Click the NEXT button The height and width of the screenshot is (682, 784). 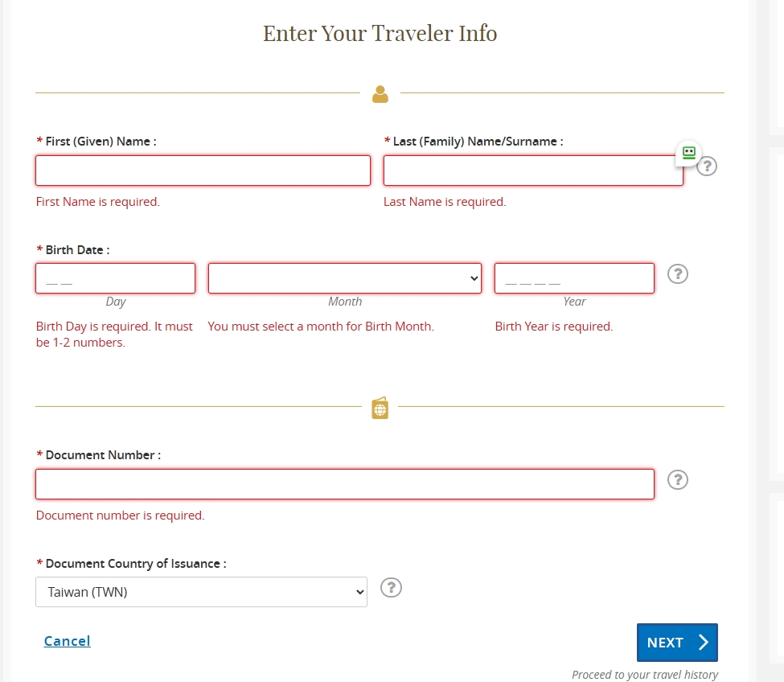point(677,643)
